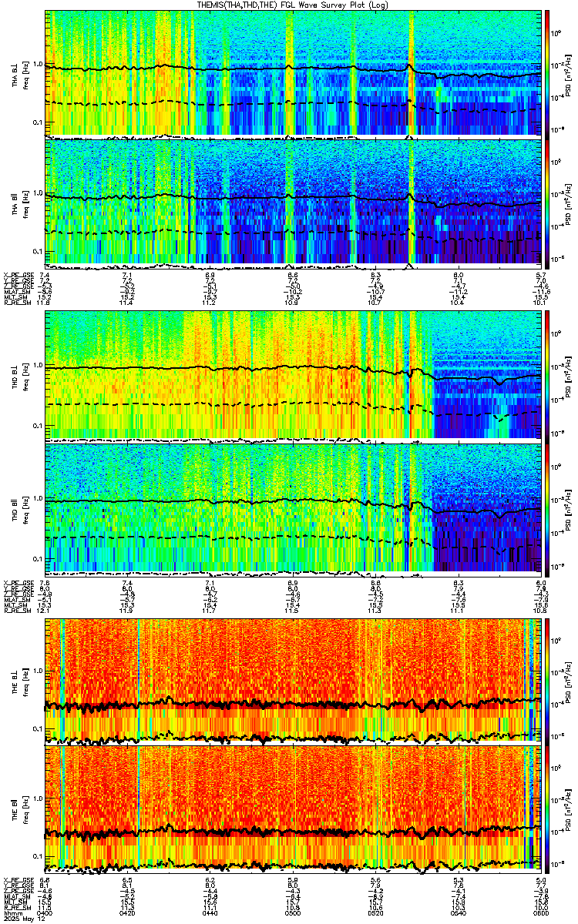Click the 0.1 frequency tick of THD BII panel
The width and height of the screenshot is (578, 924).
point(37,557)
